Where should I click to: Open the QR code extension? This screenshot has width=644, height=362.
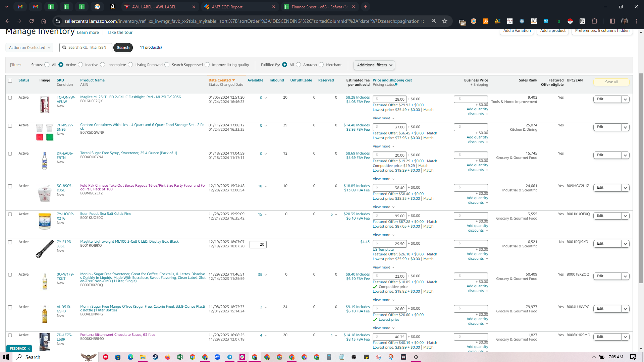coord(582,21)
